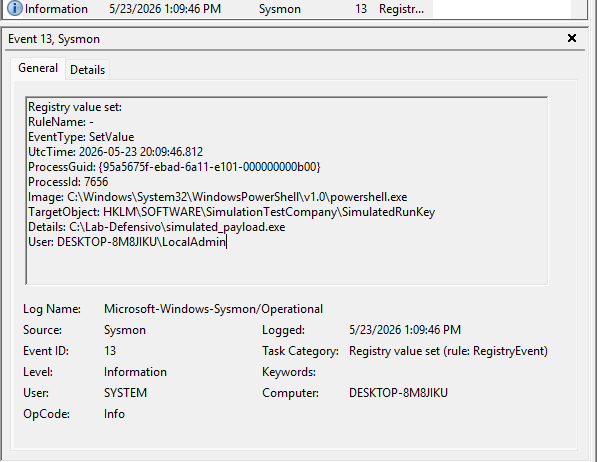Click the Information icon in the event row
Screen dimensions: 597x462
(x=15, y=8)
